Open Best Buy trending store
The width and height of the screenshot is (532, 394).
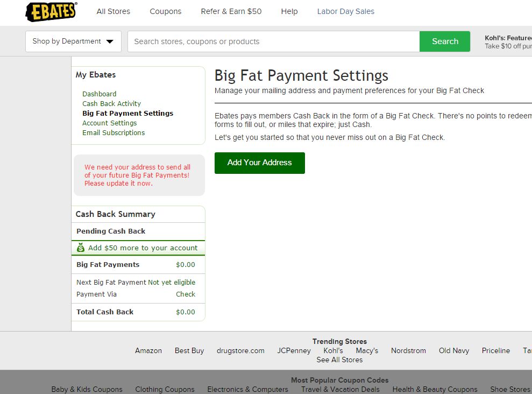click(x=189, y=351)
